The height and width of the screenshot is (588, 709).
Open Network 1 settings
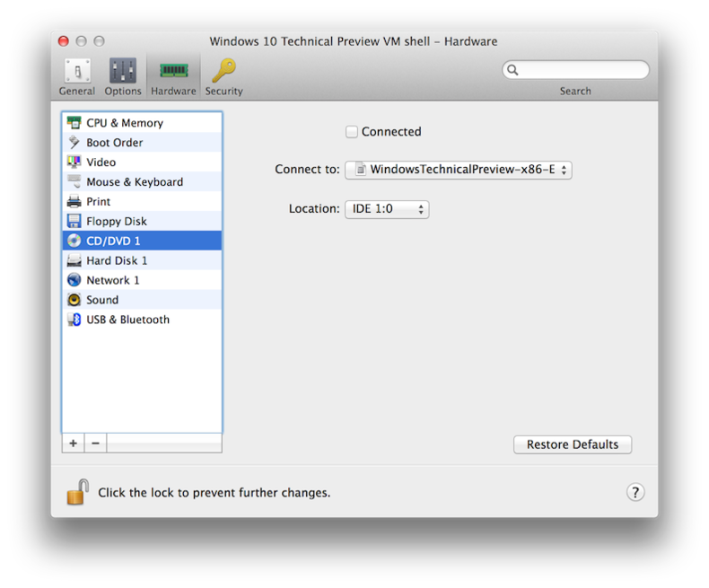[x=112, y=280]
